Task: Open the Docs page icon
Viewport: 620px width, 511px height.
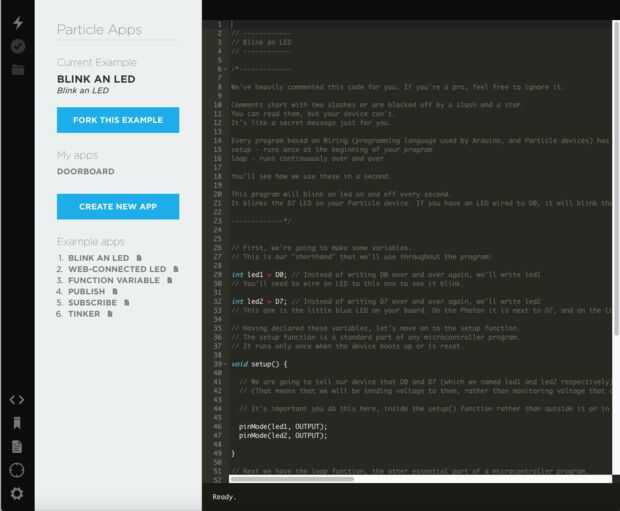Action: [x=17, y=447]
